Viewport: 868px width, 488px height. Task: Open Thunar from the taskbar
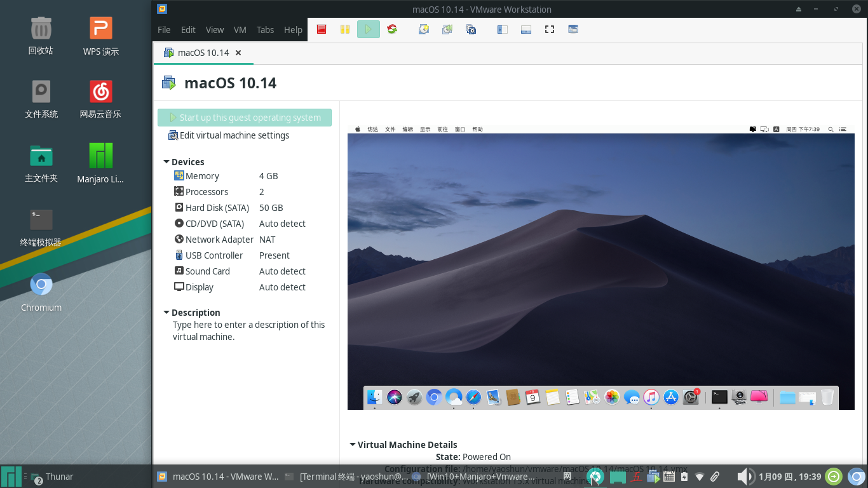[x=54, y=477]
